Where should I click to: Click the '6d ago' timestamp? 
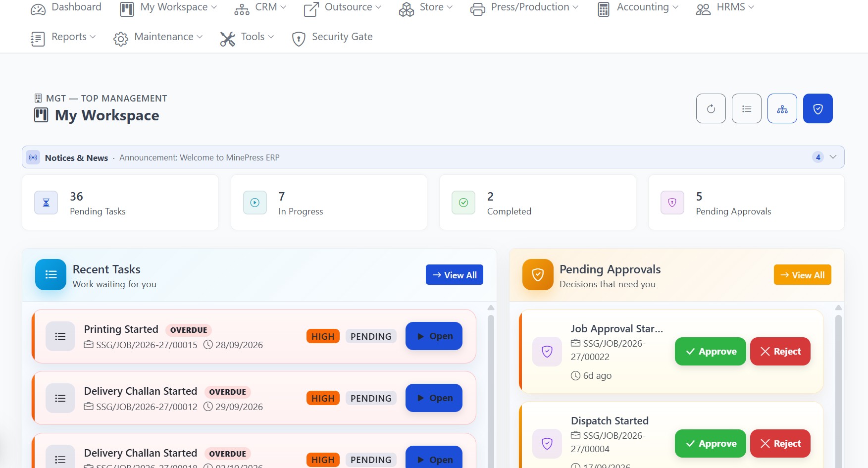click(x=597, y=376)
